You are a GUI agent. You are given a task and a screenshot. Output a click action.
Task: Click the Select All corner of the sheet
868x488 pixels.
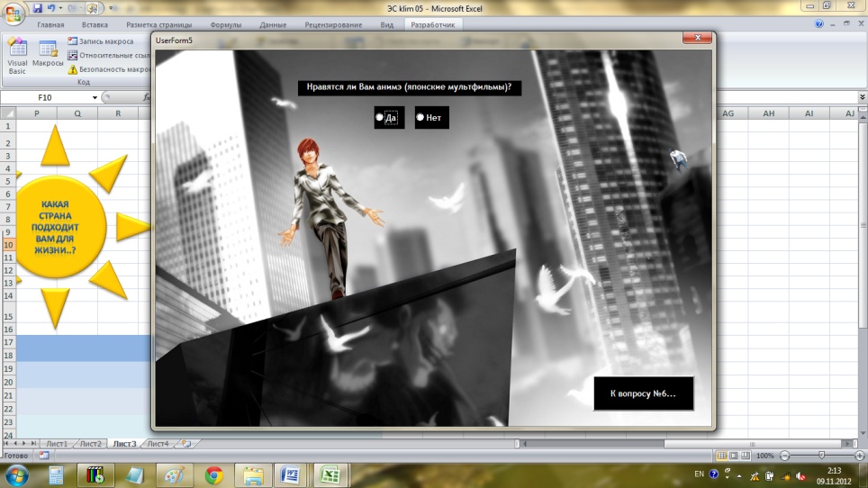[8, 113]
